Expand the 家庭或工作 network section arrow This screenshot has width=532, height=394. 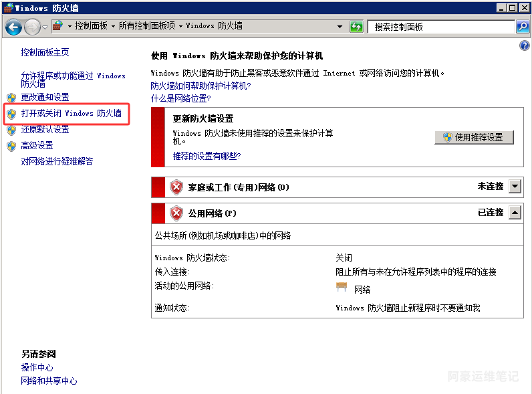click(515, 186)
